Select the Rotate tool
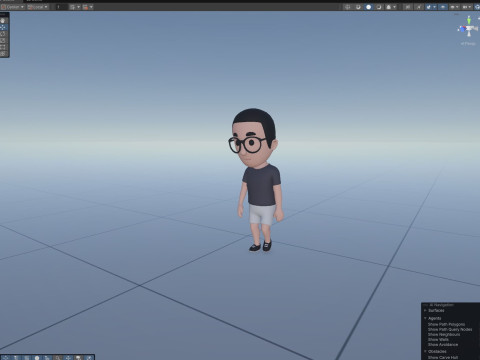Viewport: 480px width, 360px height. [x=3, y=34]
